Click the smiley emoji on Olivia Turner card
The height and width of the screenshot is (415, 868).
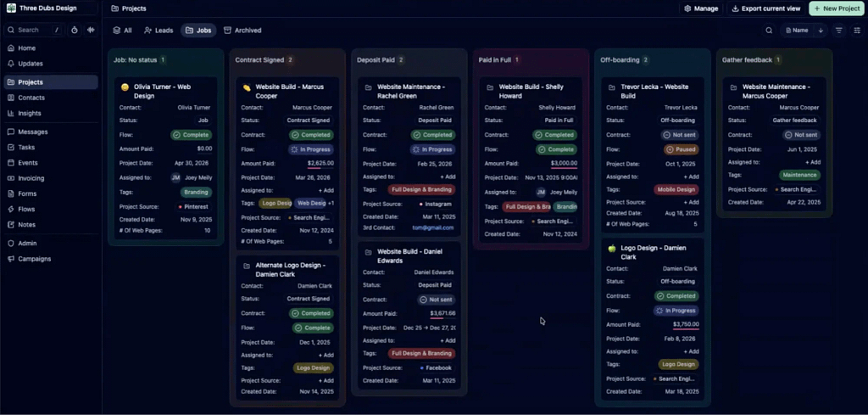tap(125, 87)
